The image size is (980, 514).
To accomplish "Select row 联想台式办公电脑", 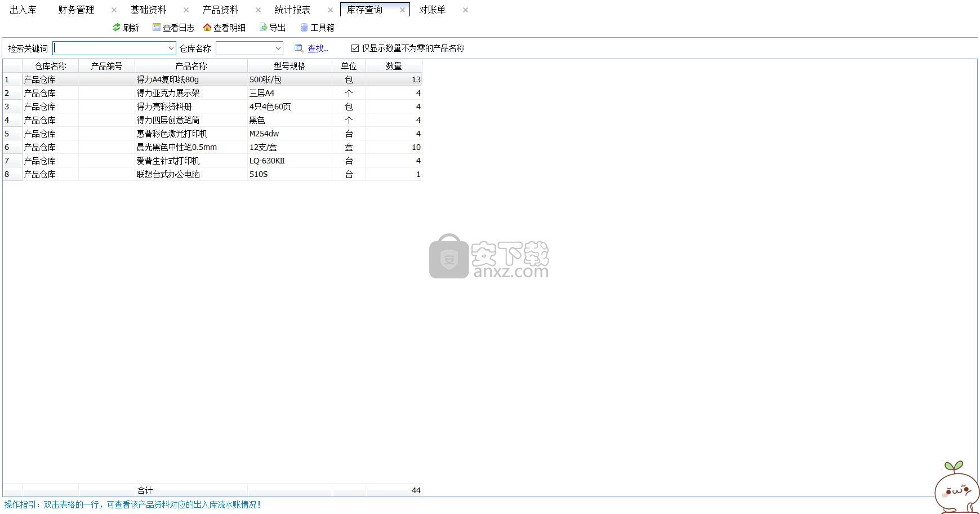I will 212,174.
